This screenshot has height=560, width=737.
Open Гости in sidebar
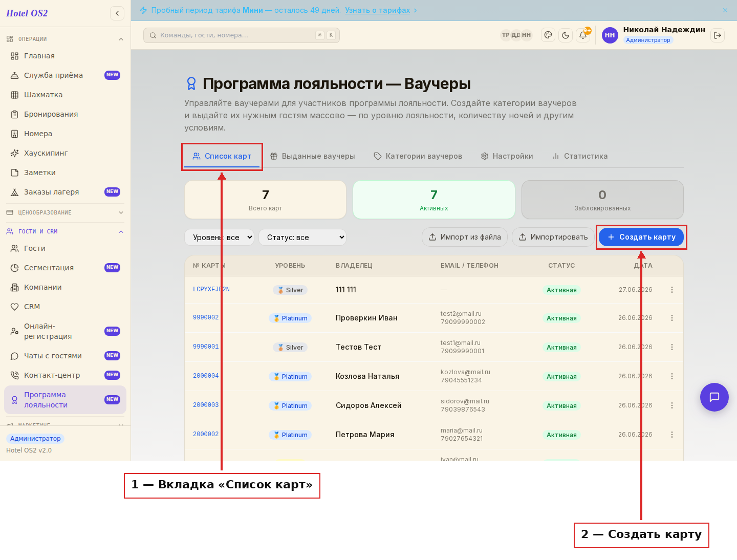tap(65, 248)
